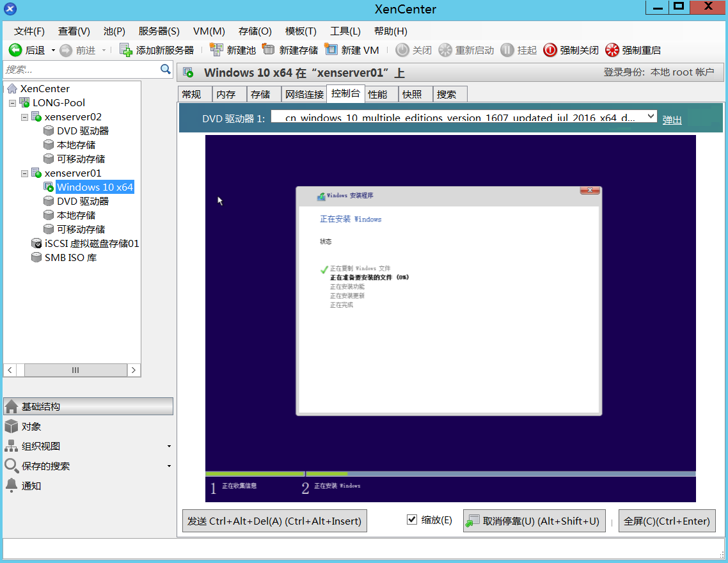The image size is (728, 563).
Task: Open the Back button history dropdown arrow
Action: coord(53,50)
